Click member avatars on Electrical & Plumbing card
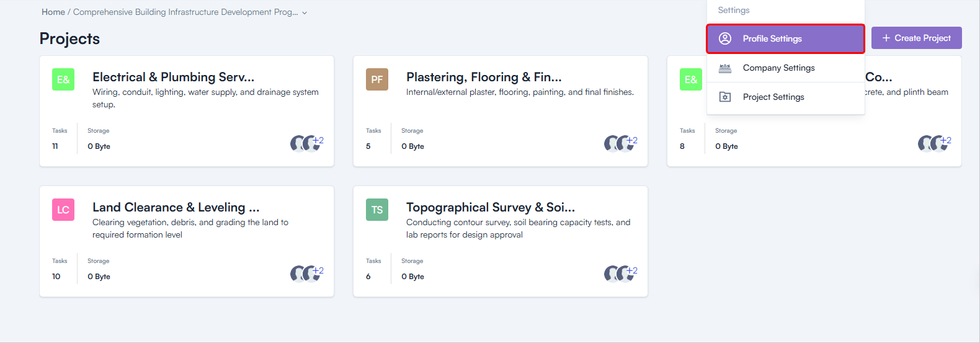This screenshot has height=343, width=980. click(x=306, y=143)
